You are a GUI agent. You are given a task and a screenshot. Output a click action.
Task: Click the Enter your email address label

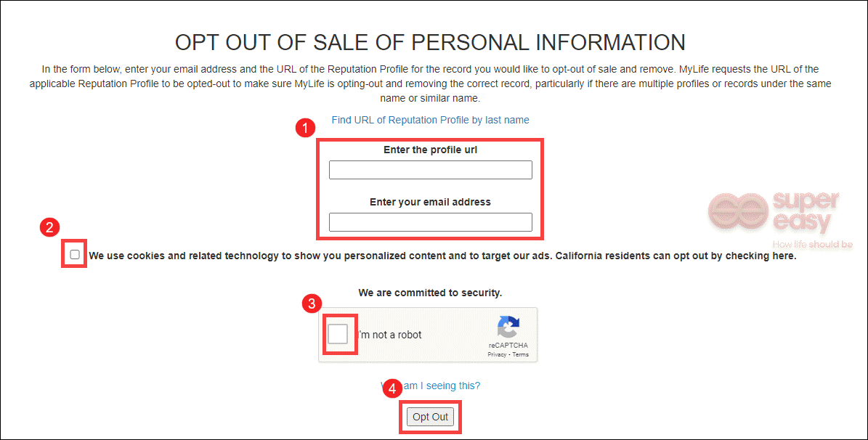[x=430, y=202]
